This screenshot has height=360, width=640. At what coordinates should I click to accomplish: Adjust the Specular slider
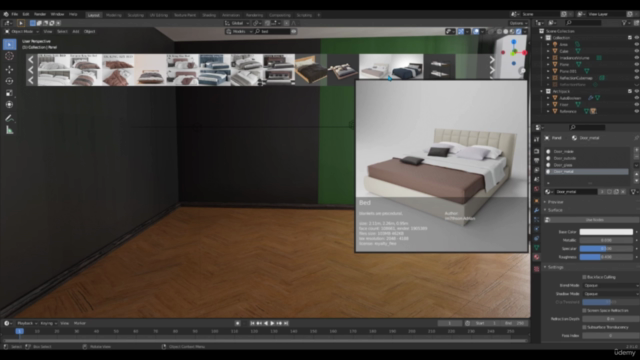606,249
